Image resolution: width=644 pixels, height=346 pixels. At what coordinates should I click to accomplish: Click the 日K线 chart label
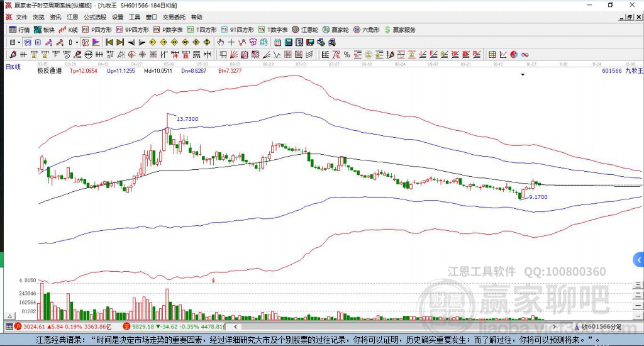[x=13, y=67]
